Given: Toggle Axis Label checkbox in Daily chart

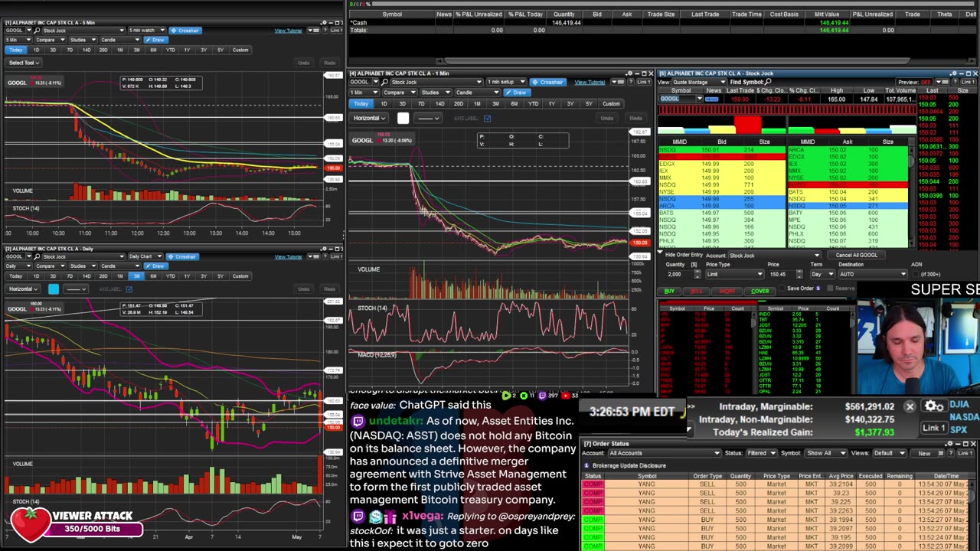Looking at the screenshot, I should coord(129,289).
